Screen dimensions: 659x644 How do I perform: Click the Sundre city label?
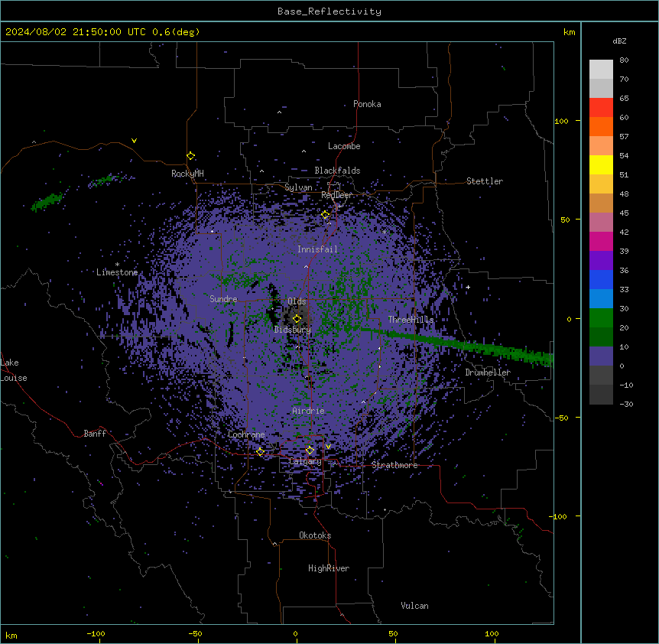click(x=223, y=299)
